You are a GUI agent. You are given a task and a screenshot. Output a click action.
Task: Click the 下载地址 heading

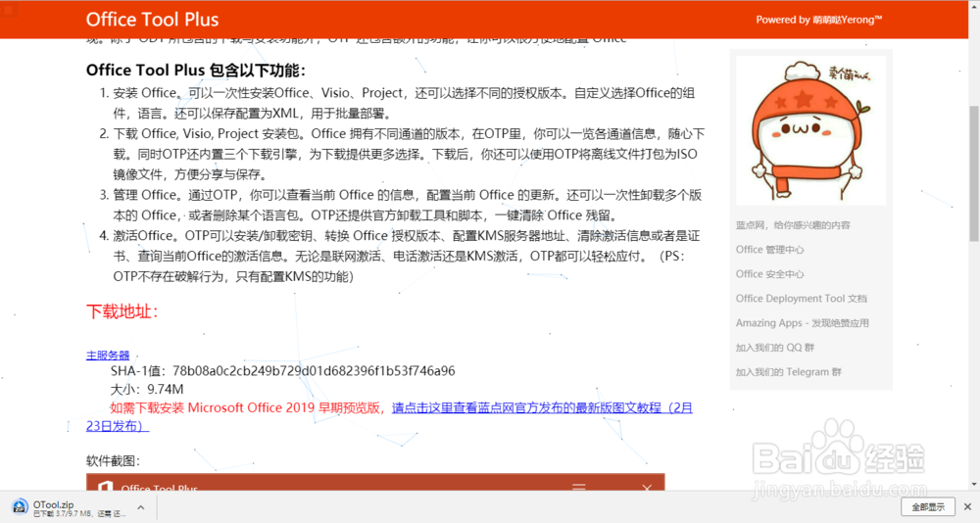pyautogui.click(x=122, y=311)
